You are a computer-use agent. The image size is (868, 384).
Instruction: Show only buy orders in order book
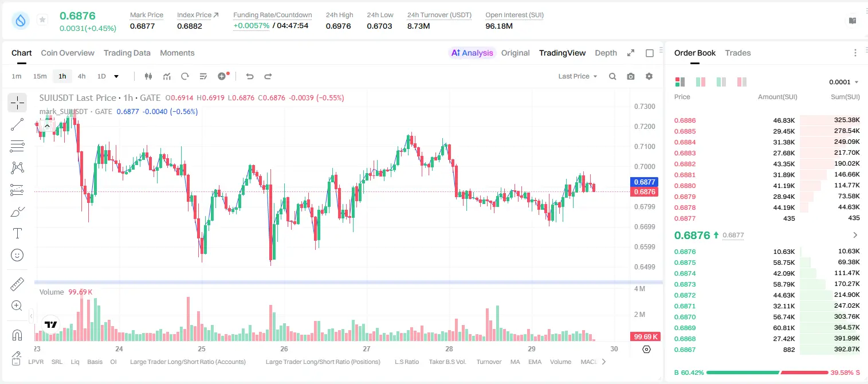pyautogui.click(x=721, y=82)
